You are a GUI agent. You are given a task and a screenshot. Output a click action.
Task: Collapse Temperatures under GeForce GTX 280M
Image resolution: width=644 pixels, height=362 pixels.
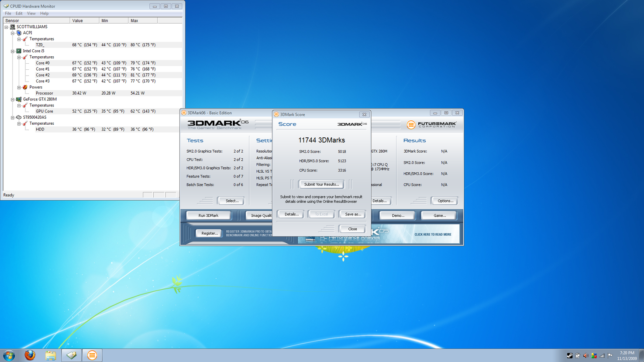19,106
